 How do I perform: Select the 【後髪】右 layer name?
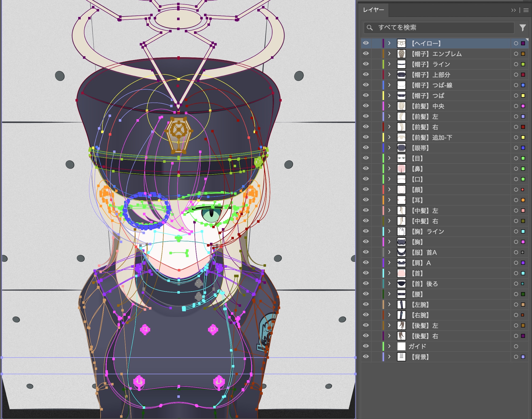(424, 336)
